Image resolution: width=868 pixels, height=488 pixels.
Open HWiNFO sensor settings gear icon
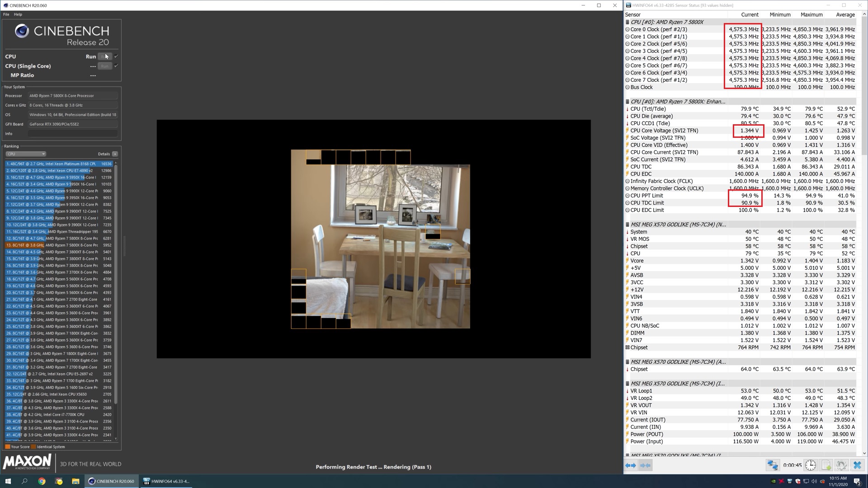[841, 465]
